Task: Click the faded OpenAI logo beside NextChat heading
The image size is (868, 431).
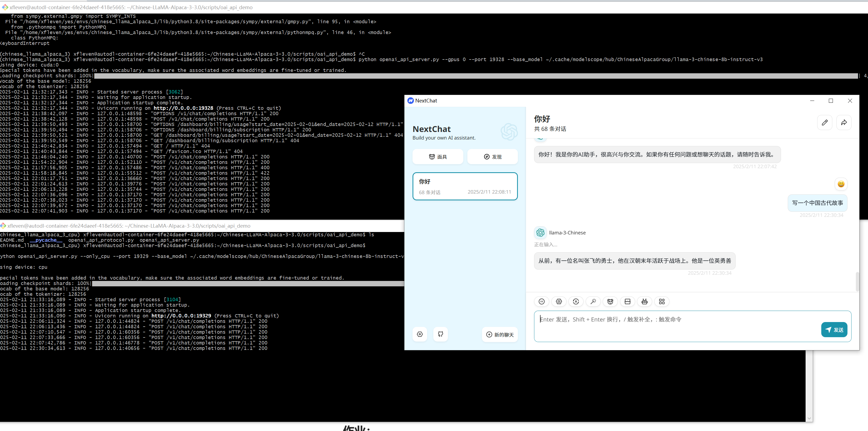Action: pos(509,131)
